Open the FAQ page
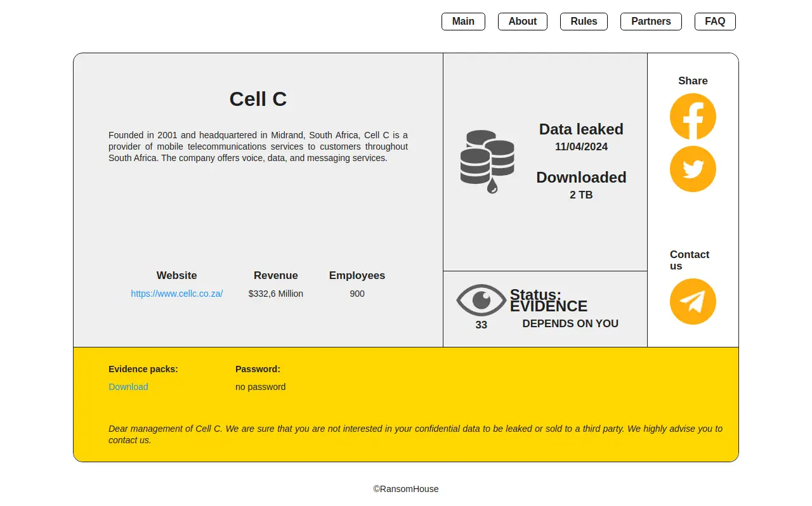812x506 pixels. 715,22
